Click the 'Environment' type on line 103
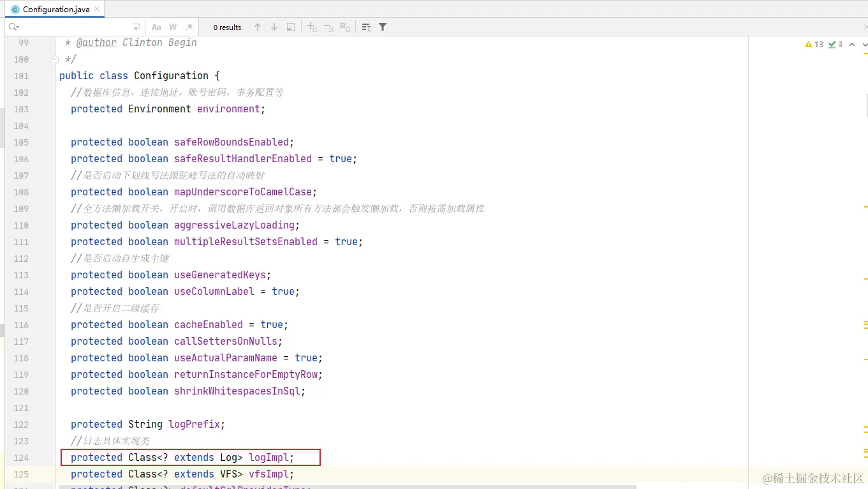The width and height of the screenshot is (868, 489). [x=159, y=109]
